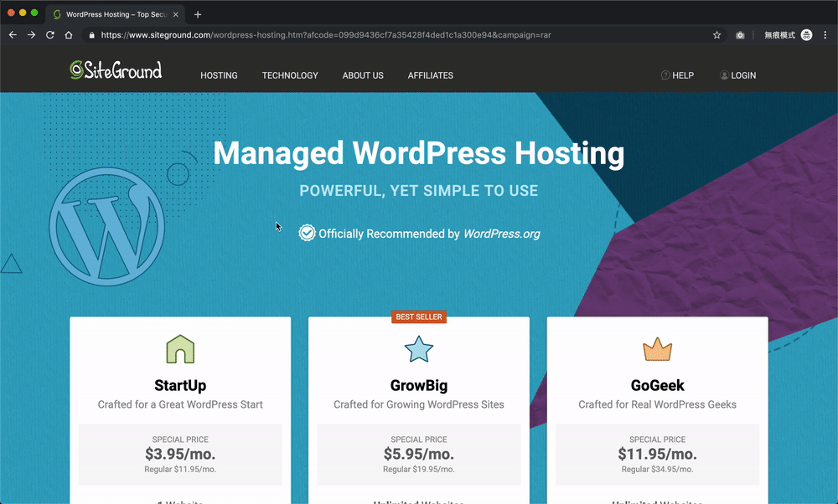Click 'Regular $34.95/mo.' text
The image size is (838, 504).
tap(657, 470)
